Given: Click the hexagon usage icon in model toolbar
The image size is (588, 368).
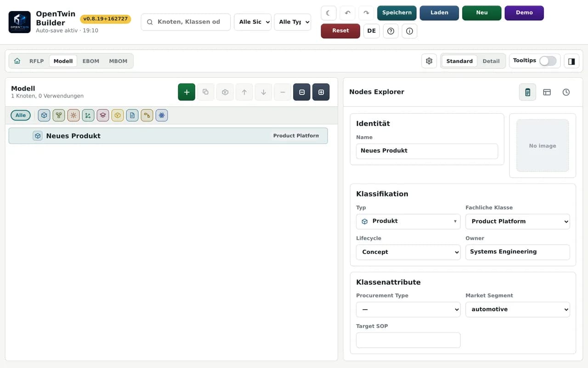Looking at the screenshot, I should click(225, 92).
